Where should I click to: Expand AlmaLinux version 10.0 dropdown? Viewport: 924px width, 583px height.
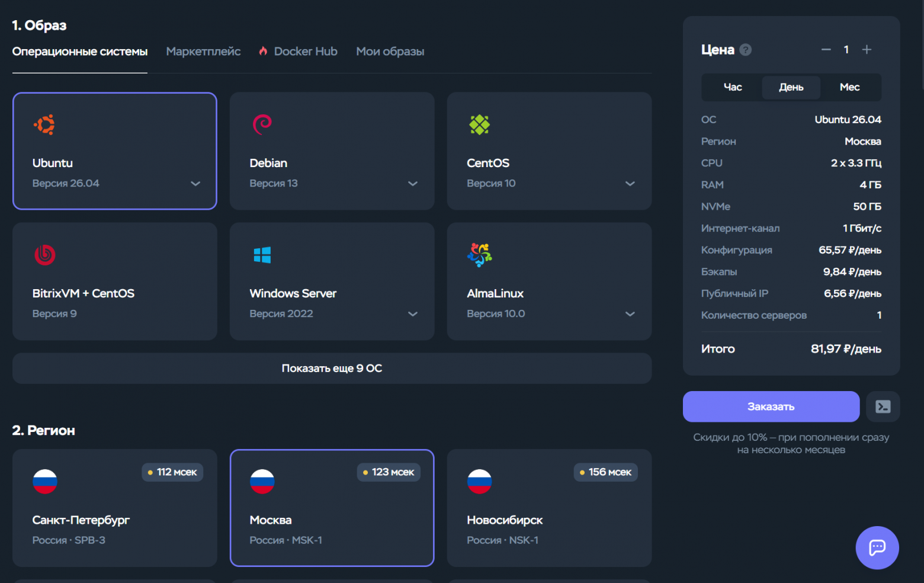630,314
